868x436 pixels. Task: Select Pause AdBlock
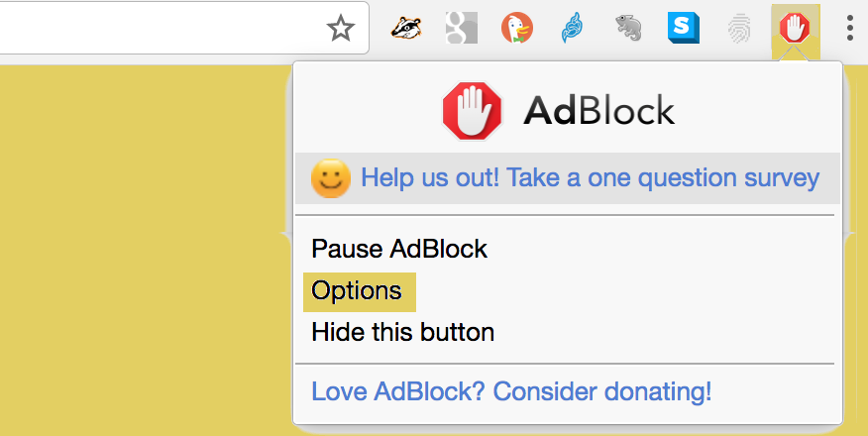399,248
